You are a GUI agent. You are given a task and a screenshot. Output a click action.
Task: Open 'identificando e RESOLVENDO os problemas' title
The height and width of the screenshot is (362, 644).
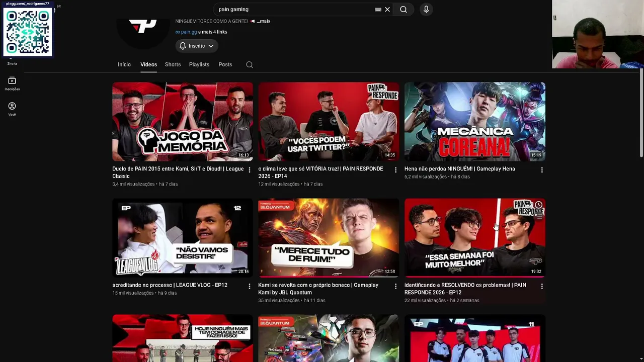tap(465, 289)
